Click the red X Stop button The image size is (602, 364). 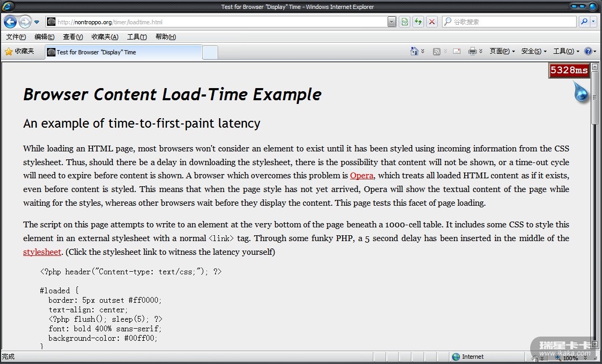click(x=432, y=22)
